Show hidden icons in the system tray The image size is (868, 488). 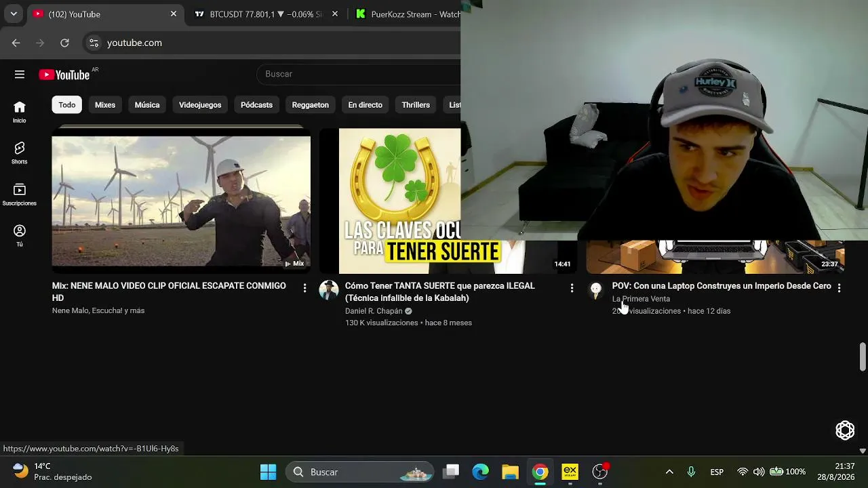coord(669,472)
